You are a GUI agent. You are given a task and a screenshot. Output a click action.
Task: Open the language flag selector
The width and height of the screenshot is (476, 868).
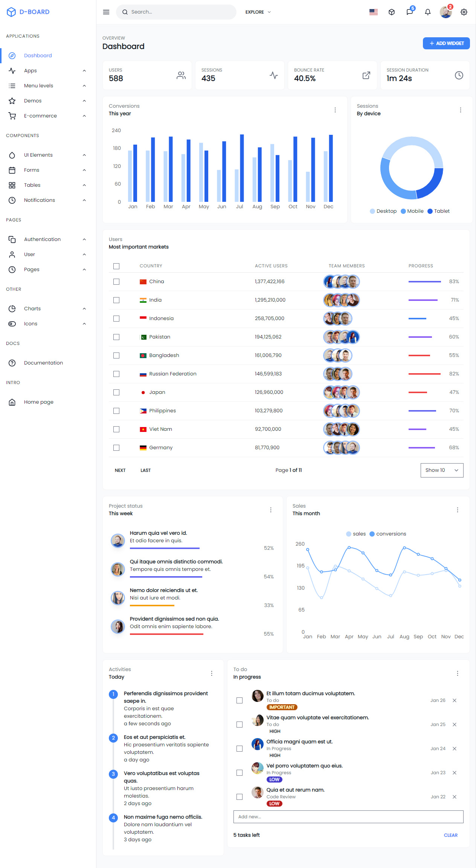click(374, 12)
